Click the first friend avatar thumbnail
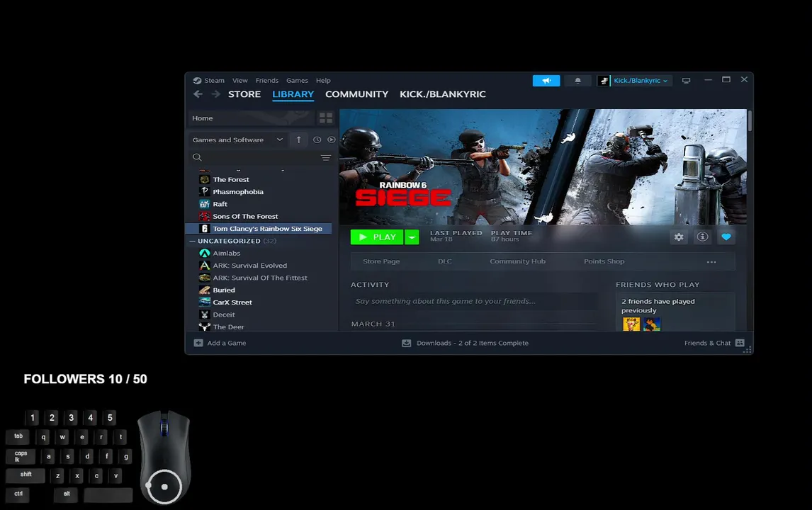The image size is (812, 510). (x=631, y=324)
